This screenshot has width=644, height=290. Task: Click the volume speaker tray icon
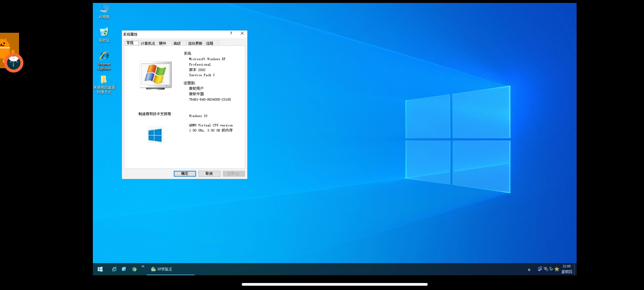point(546,269)
